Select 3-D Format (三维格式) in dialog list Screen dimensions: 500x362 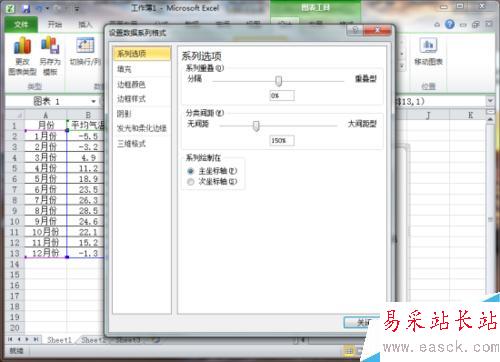(x=142, y=144)
